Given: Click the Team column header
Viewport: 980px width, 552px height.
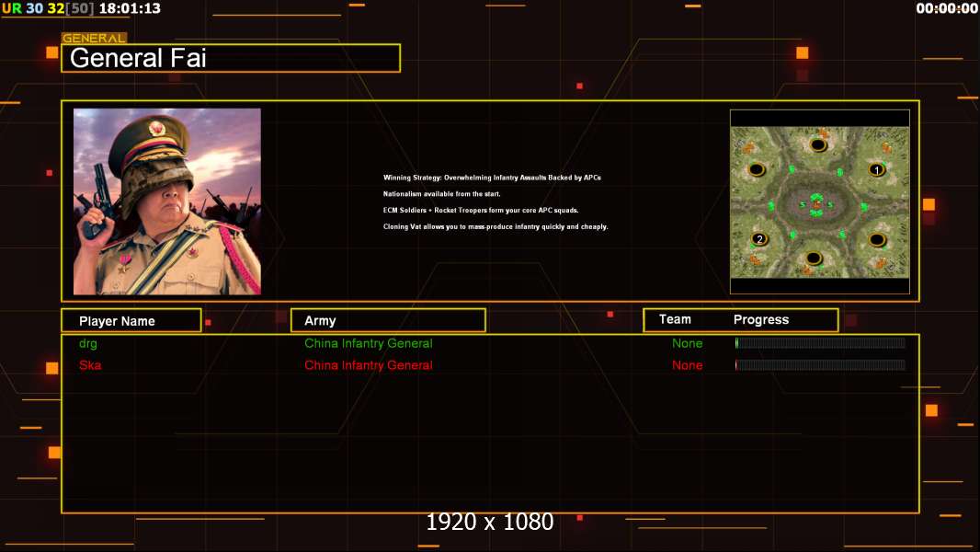Looking at the screenshot, I should 675,319.
